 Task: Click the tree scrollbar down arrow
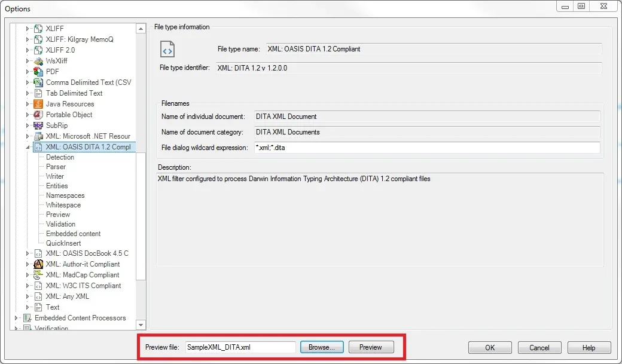[x=141, y=325]
